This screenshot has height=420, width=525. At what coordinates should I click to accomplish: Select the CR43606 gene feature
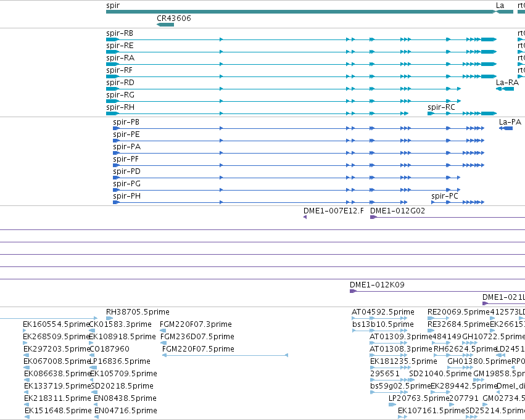pyautogui.click(x=165, y=25)
